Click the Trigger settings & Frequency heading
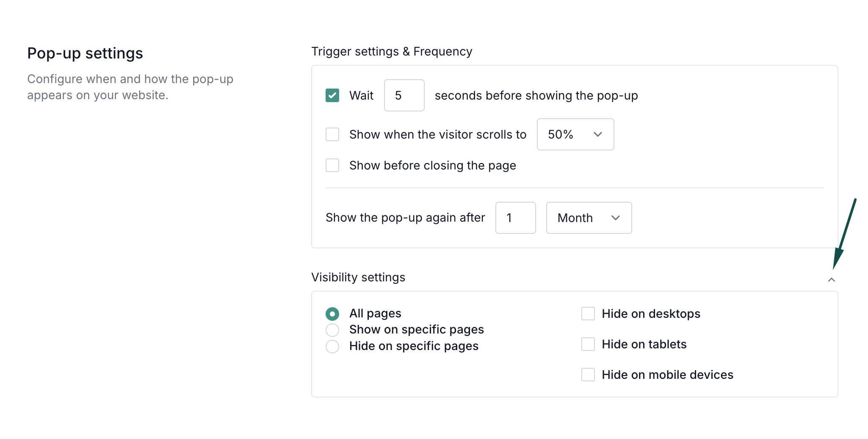Viewport: 868px width, 439px height. (392, 51)
